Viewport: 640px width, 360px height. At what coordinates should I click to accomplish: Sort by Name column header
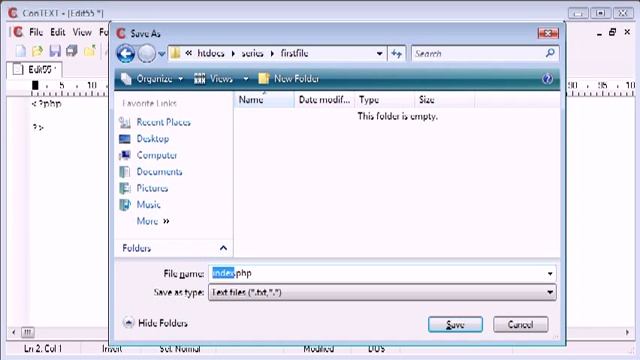coord(264,100)
